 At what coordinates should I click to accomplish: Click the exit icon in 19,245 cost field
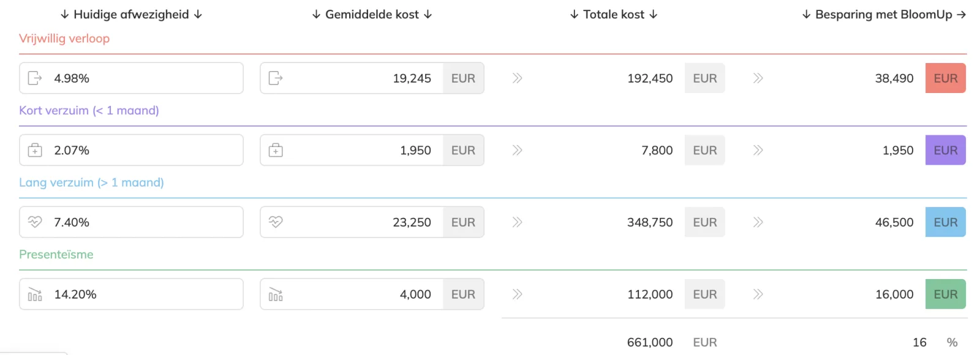[x=276, y=78]
